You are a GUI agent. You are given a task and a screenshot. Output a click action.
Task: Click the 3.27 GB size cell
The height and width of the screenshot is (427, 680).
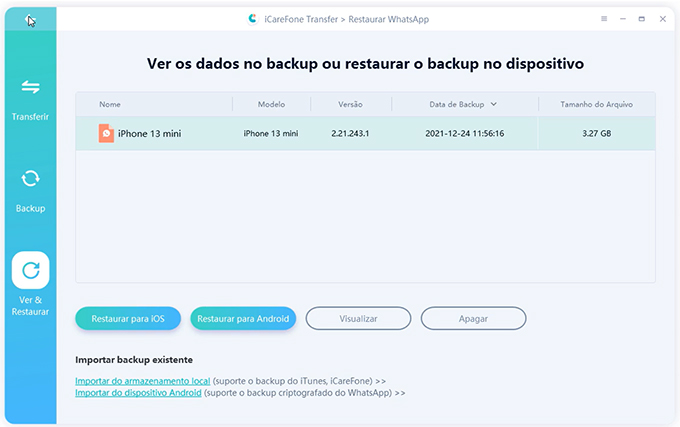[x=596, y=134]
